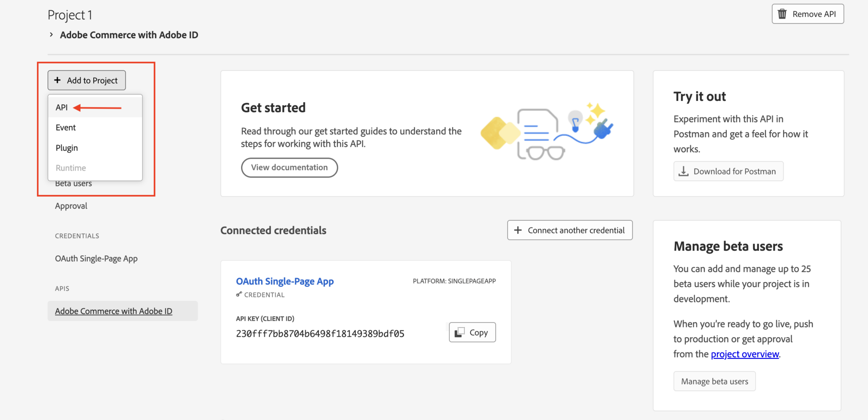868x420 pixels.
Task: Click the Get started illustration graphic
Action: (547, 131)
